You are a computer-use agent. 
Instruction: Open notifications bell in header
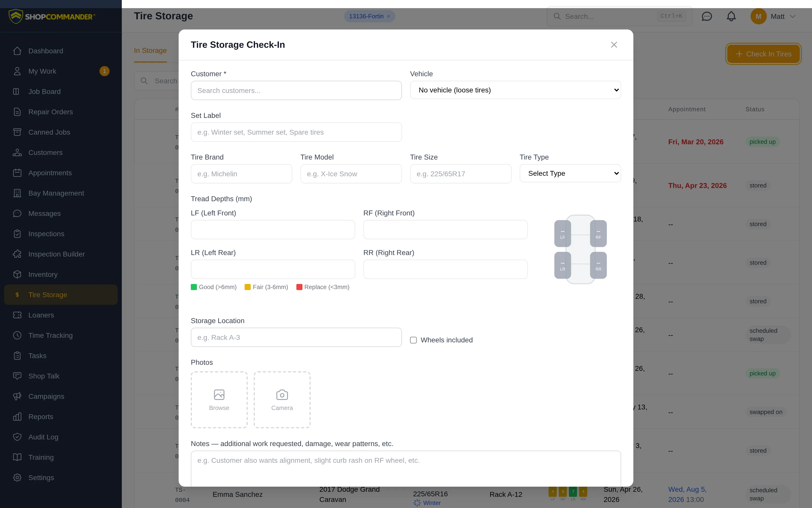point(731,17)
